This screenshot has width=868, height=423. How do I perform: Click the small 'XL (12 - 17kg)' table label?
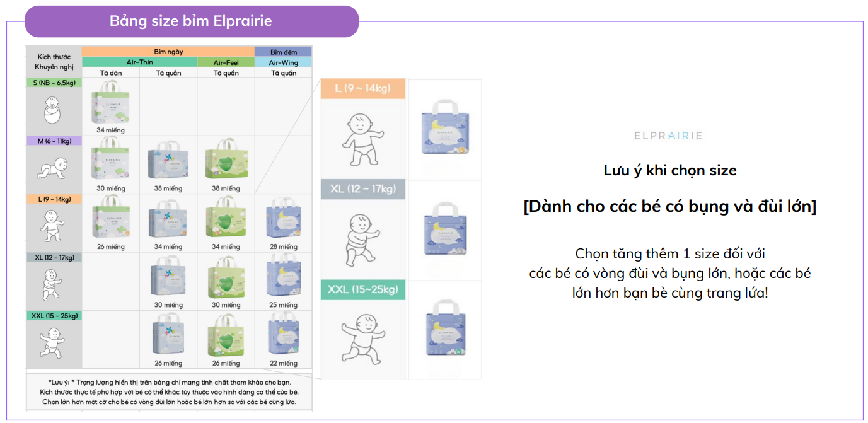54,257
